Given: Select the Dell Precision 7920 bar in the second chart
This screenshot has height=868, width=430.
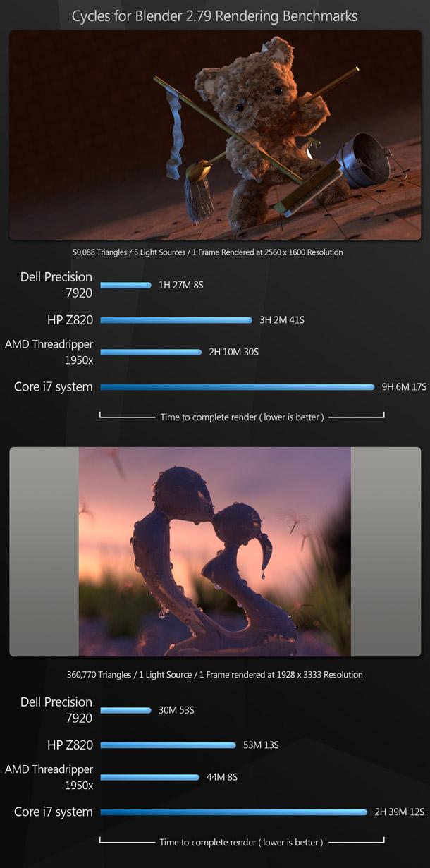Looking at the screenshot, I should point(125,711).
